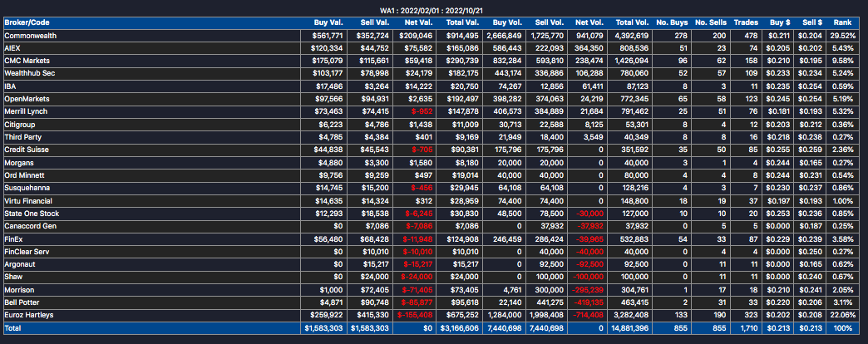
Task: Sort by the Buy Val. column header
Action: [x=328, y=22]
